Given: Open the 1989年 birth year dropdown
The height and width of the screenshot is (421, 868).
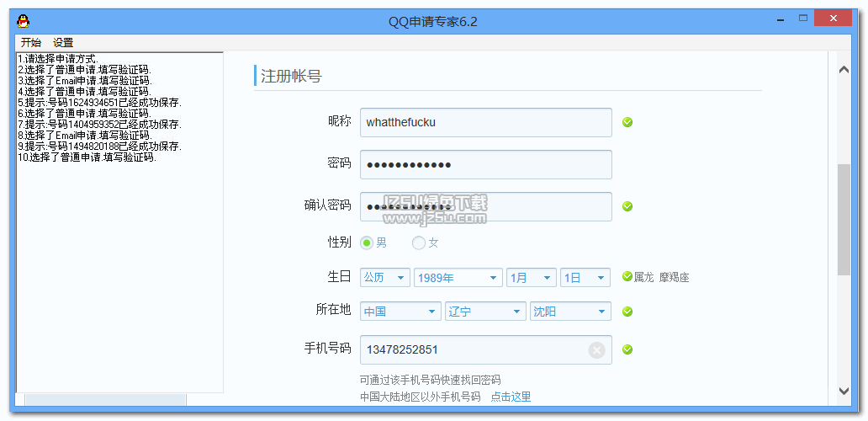Looking at the screenshot, I should coord(458,278).
